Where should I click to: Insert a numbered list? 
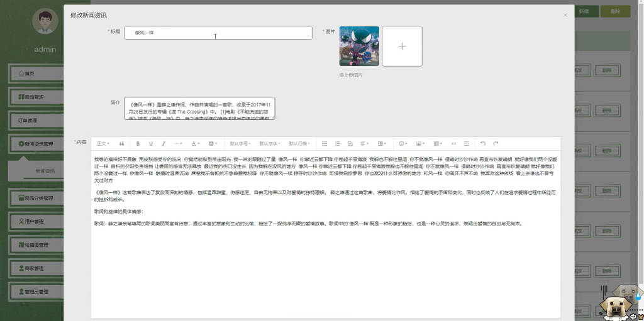coord(337,144)
